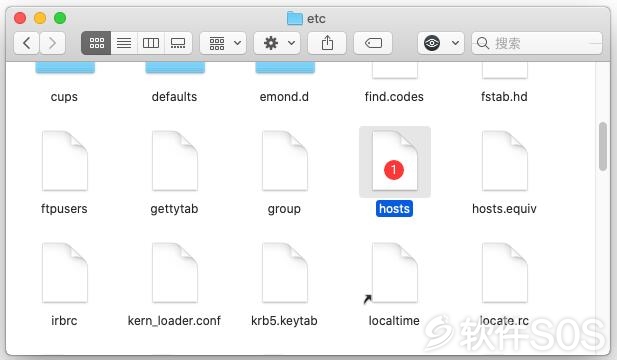Select the hosts file icon
The height and width of the screenshot is (360, 617).
pyautogui.click(x=395, y=161)
